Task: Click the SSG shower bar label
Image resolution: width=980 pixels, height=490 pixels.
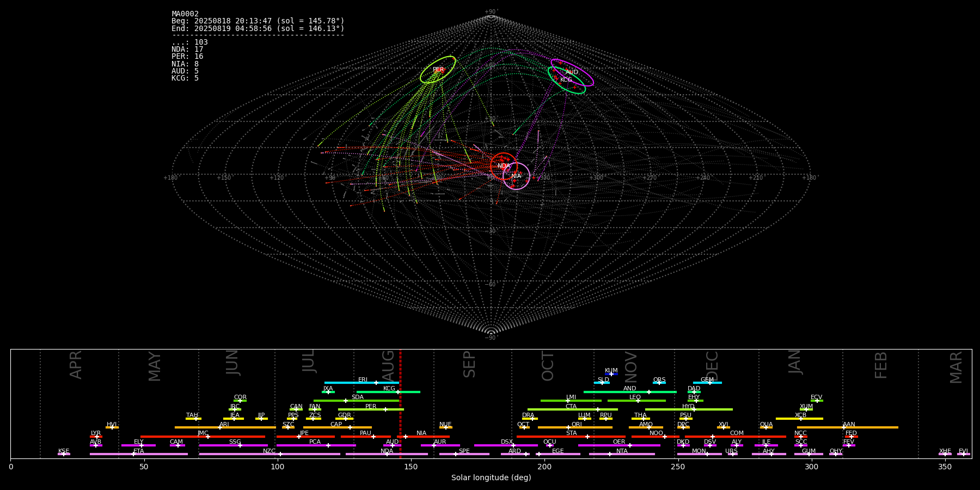Action: click(235, 442)
